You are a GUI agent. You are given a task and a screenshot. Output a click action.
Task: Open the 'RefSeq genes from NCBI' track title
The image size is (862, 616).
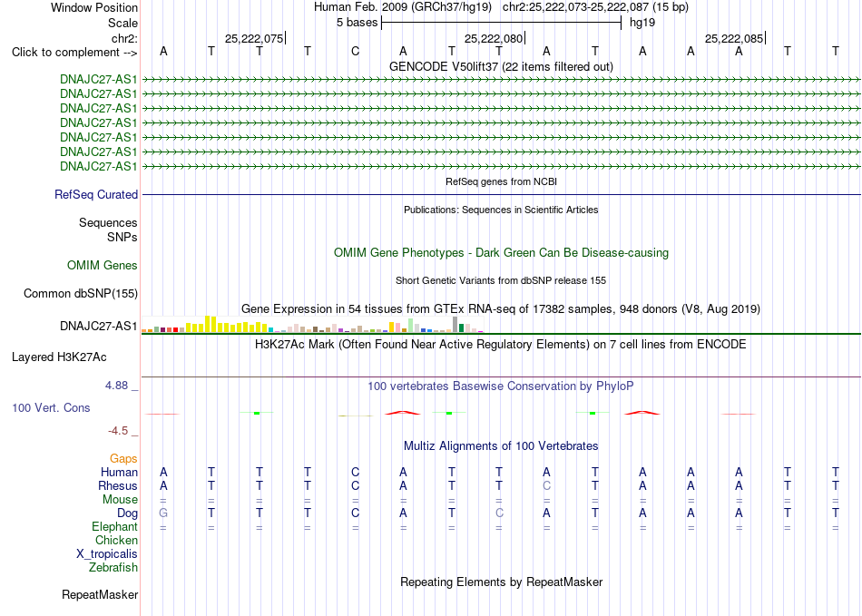tap(502, 181)
